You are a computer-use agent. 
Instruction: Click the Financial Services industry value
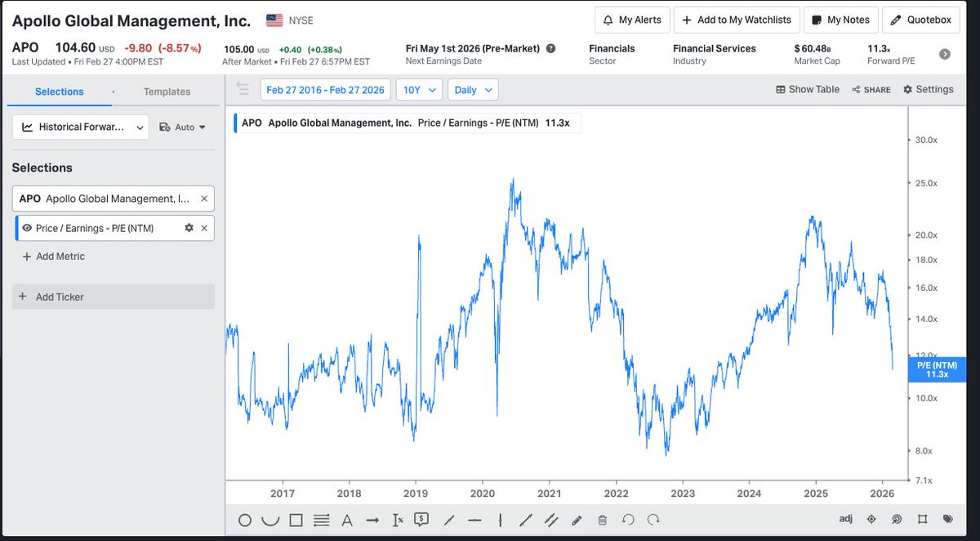pyautogui.click(x=715, y=48)
